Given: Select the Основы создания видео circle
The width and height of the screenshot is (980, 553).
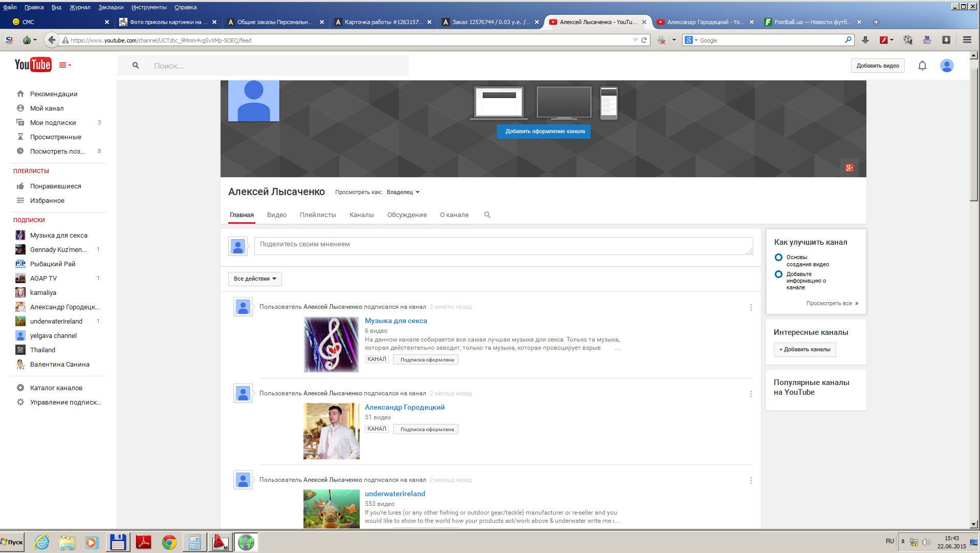Looking at the screenshot, I should pyautogui.click(x=778, y=258).
